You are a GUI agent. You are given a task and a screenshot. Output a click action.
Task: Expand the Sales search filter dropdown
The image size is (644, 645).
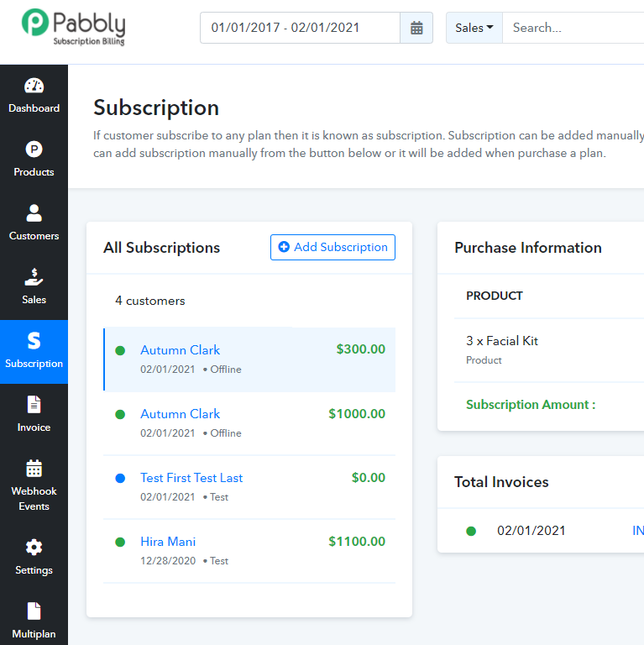pos(474,28)
